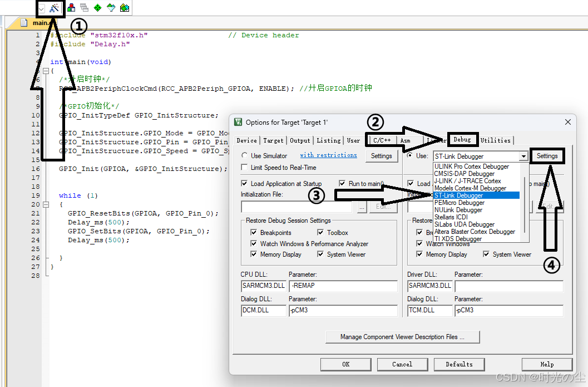Collapse the main function fold marker
This screenshot has width=588, height=387.
click(46, 71)
